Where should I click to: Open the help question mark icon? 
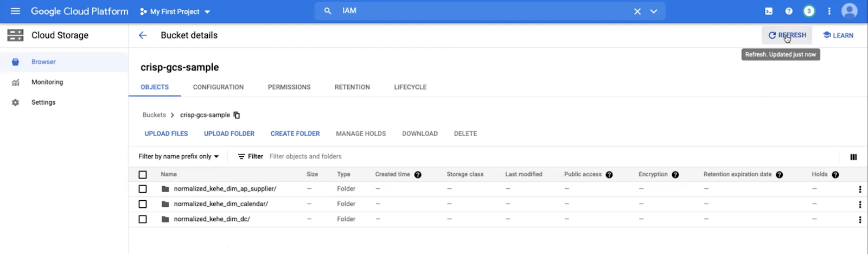[x=789, y=11]
